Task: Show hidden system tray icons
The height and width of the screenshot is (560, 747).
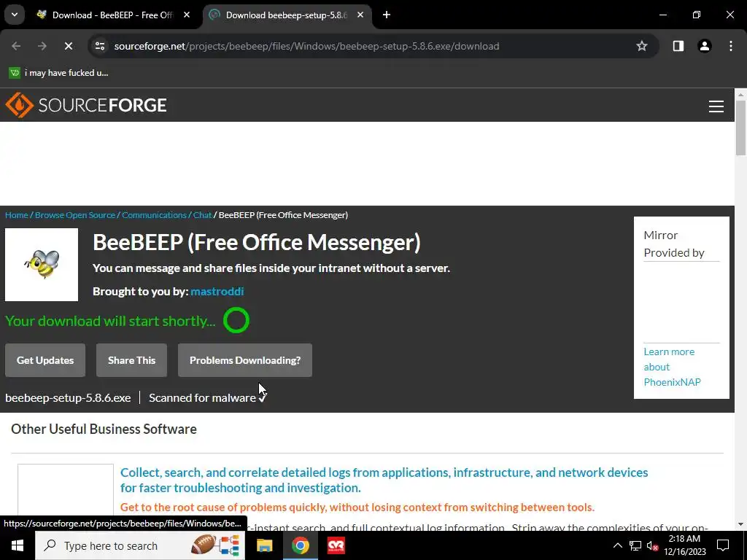Action: coord(617,545)
